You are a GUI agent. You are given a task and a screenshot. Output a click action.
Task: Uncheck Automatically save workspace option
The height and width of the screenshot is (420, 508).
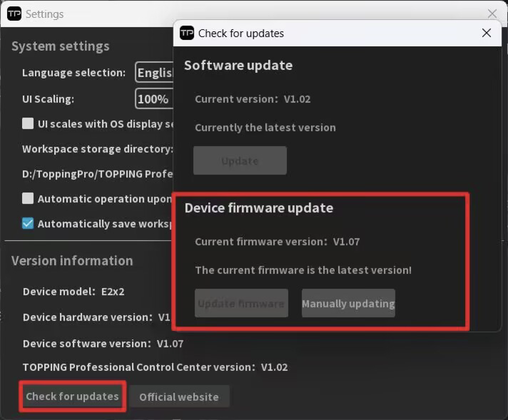click(x=28, y=223)
